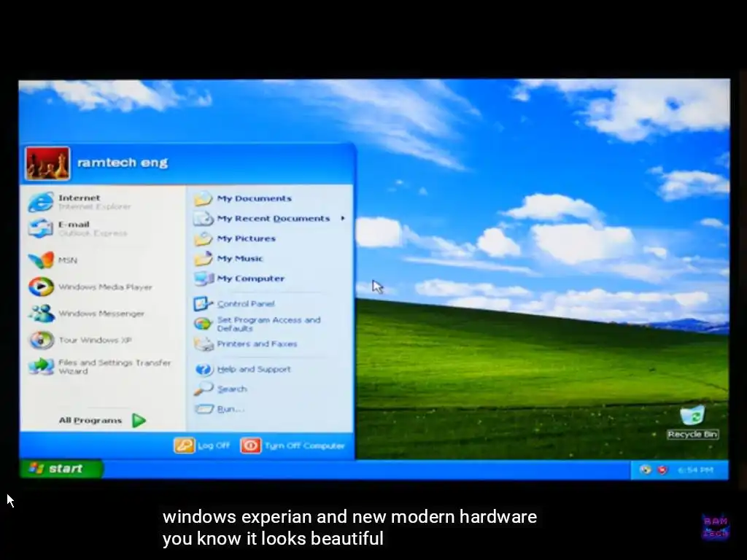Click Files and Settings Transfer Wizard text
This screenshot has height=560, width=747.
[115, 367]
